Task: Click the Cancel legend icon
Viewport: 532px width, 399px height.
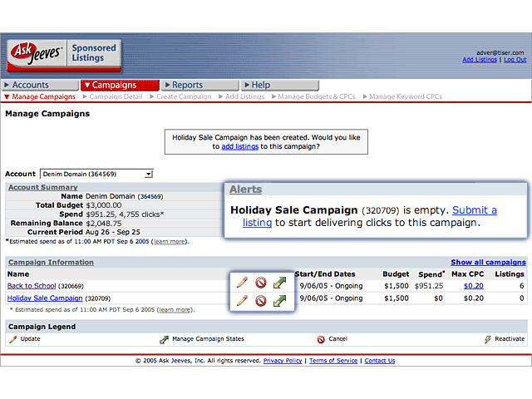Action: pyautogui.click(x=321, y=339)
